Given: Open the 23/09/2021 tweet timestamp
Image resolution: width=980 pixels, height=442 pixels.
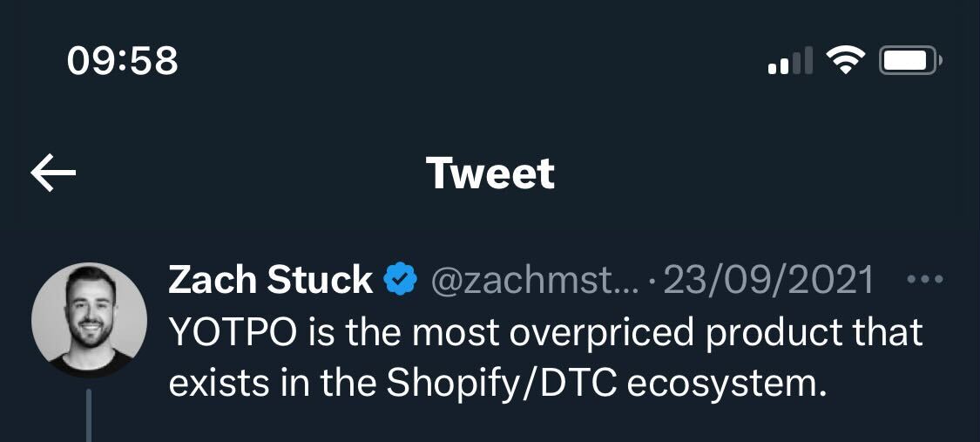Looking at the screenshot, I should 768,281.
